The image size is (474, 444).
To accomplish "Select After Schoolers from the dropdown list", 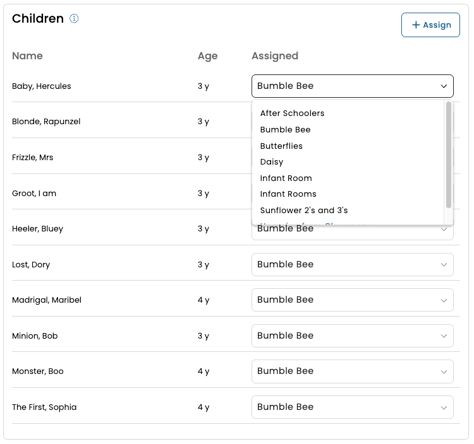I will (292, 113).
